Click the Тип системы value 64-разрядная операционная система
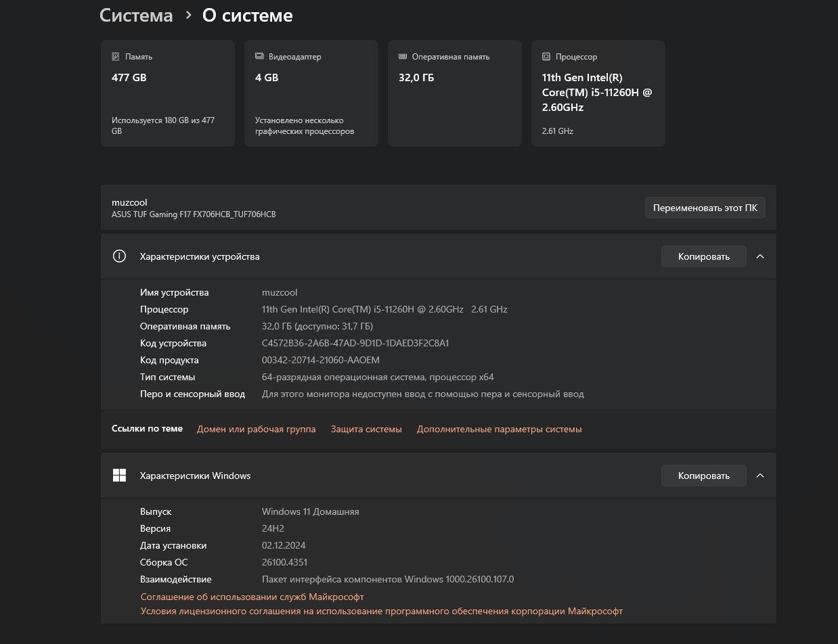838x644 pixels. tap(378, 377)
